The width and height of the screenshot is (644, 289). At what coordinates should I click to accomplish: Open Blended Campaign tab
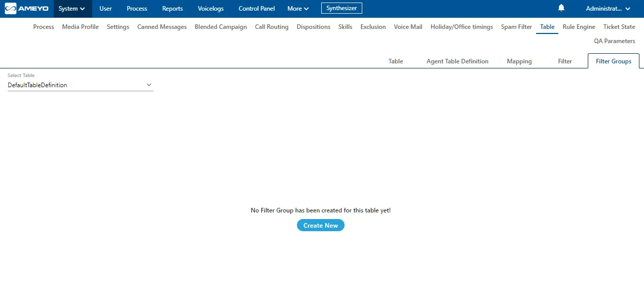221,27
